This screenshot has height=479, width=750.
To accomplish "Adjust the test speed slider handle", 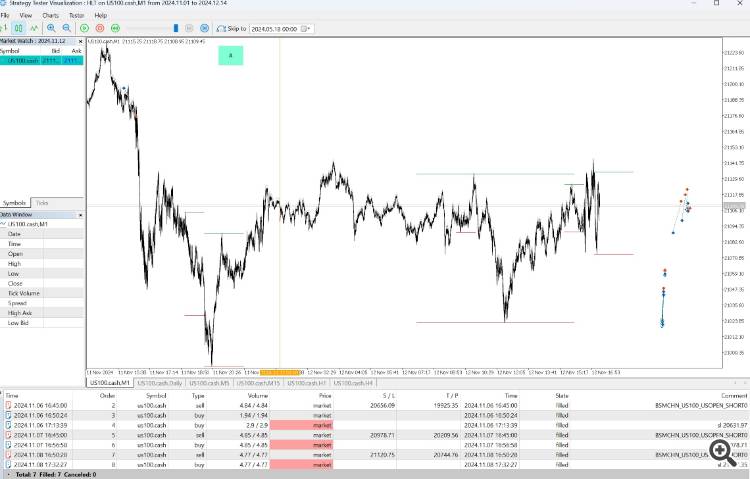I will 176,28.
